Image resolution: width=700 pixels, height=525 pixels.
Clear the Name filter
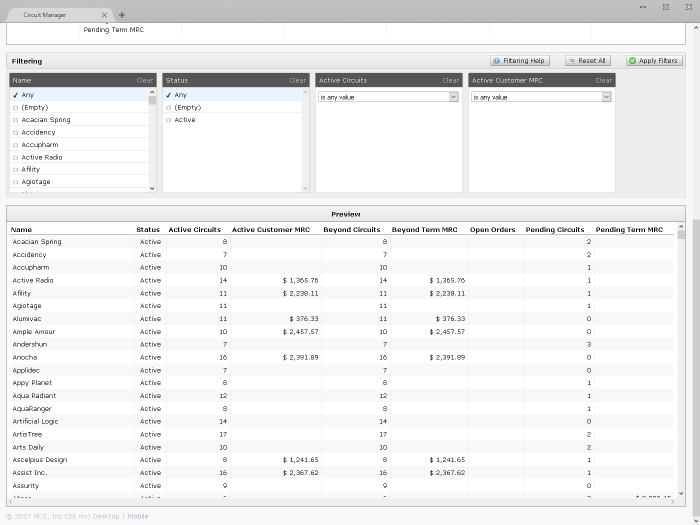click(145, 80)
